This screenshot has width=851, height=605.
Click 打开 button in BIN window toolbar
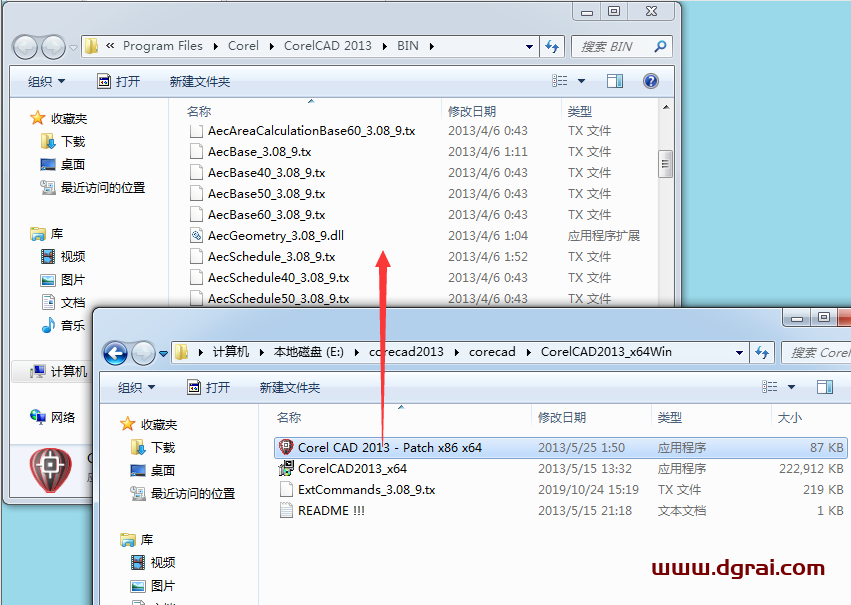(x=118, y=81)
